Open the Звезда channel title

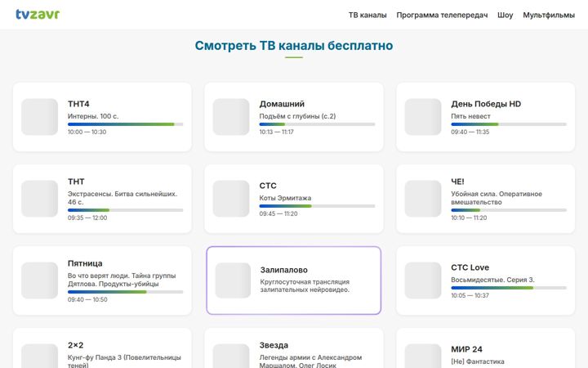pos(274,345)
